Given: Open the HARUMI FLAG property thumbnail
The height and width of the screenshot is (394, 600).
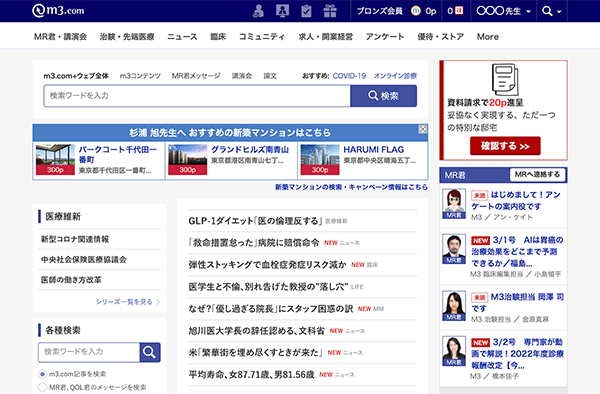Looking at the screenshot, I should tap(320, 160).
